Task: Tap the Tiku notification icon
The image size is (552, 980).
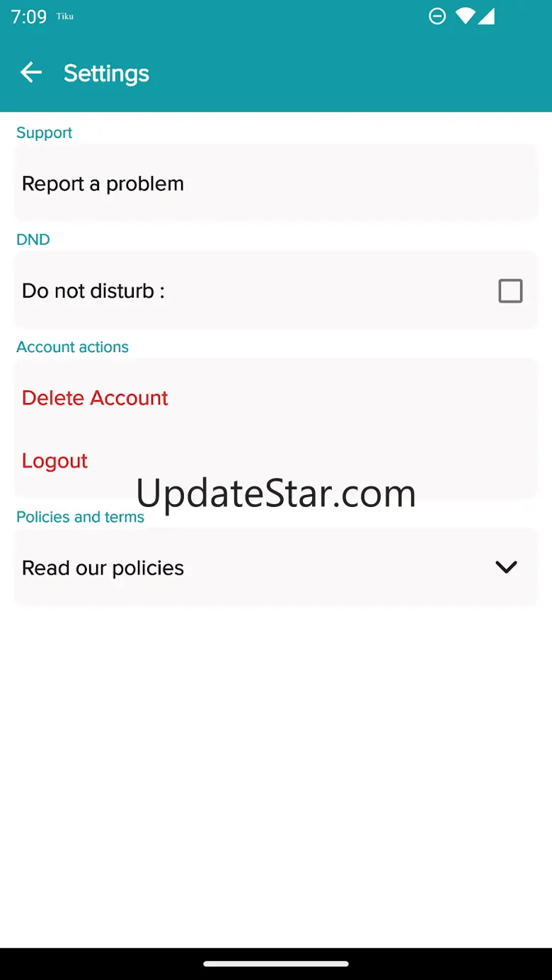Action: [64, 16]
